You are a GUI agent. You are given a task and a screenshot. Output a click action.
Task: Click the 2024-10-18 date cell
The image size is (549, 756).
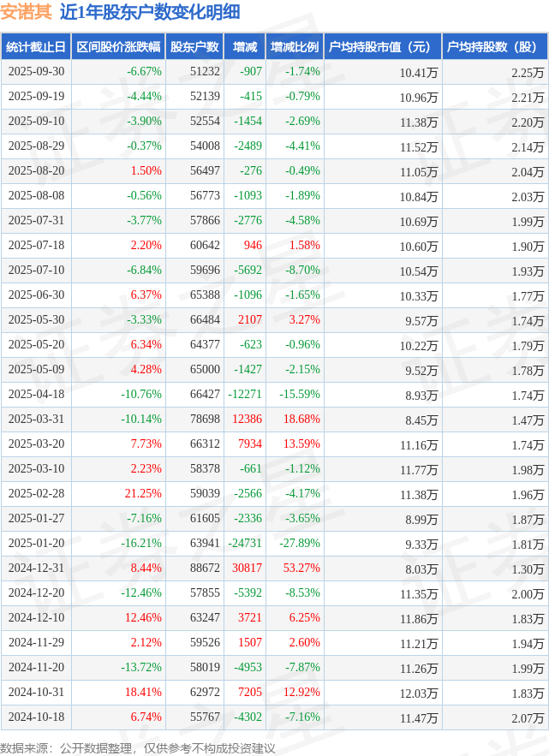tap(36, 717)
